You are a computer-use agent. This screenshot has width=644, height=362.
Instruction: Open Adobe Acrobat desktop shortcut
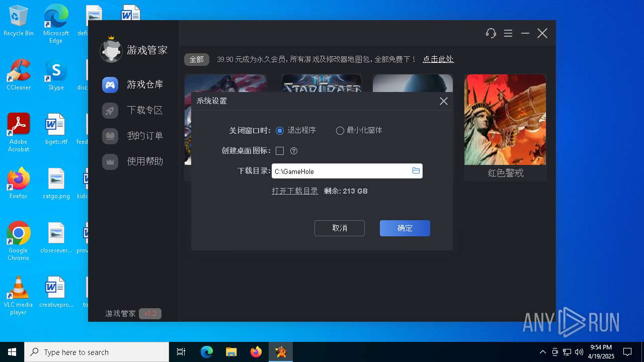[19, 132]
